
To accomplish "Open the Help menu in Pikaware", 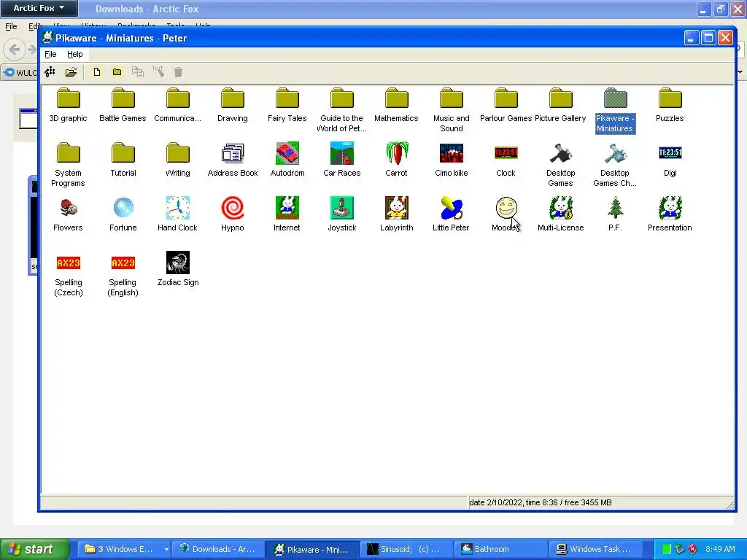I will [75, 54].
